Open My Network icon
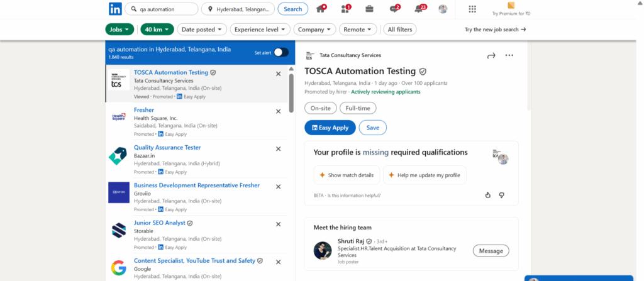The image size is (644, 281). (345, 9)
